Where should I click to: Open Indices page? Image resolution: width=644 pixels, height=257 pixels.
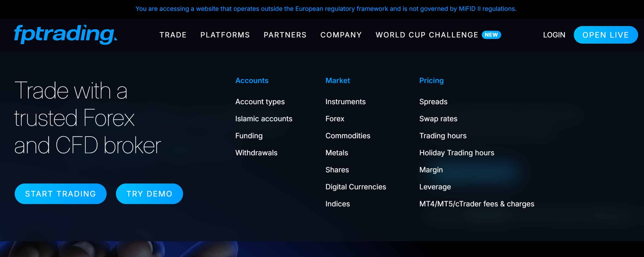click(x=338, y=204)
